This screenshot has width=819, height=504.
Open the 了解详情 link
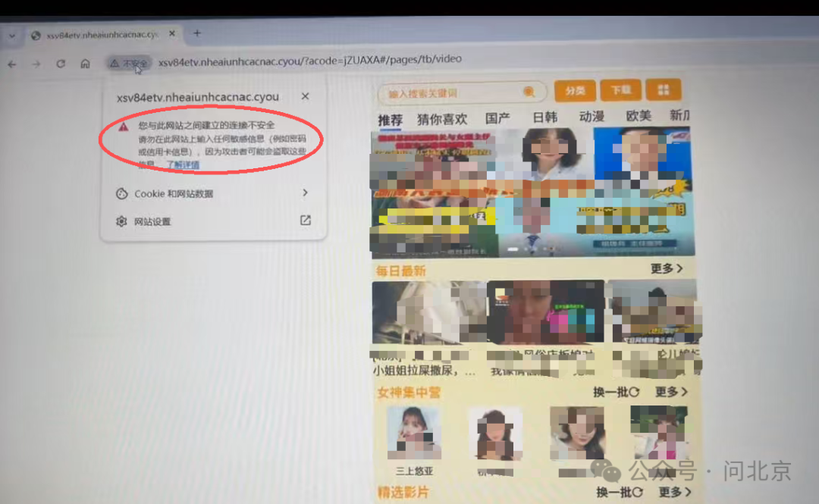[183, 164]
